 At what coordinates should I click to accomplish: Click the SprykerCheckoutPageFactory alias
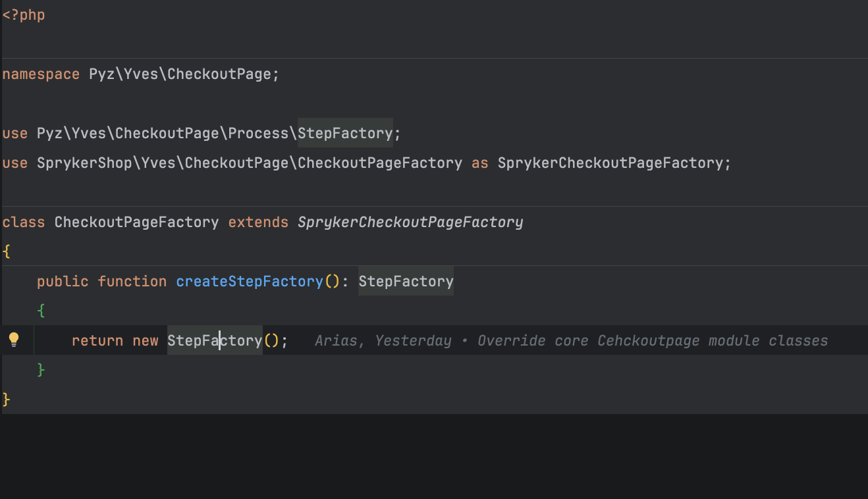[612, 163]
